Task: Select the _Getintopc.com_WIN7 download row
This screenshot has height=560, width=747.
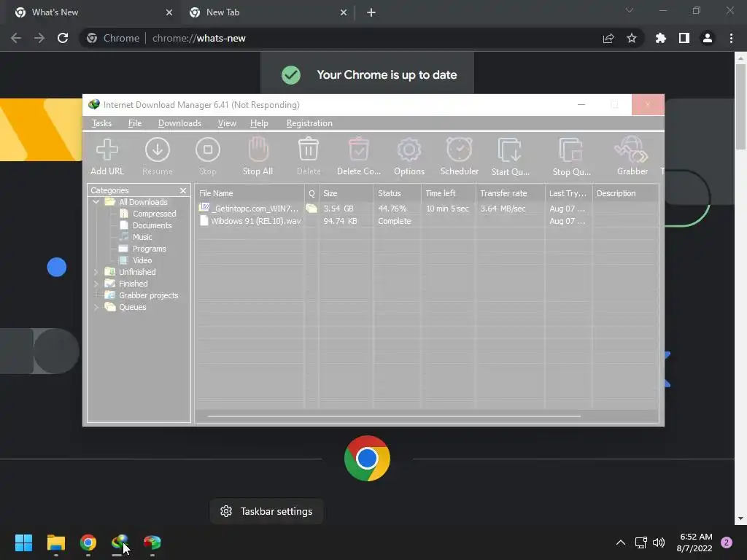Action: (x=427, y=209)
